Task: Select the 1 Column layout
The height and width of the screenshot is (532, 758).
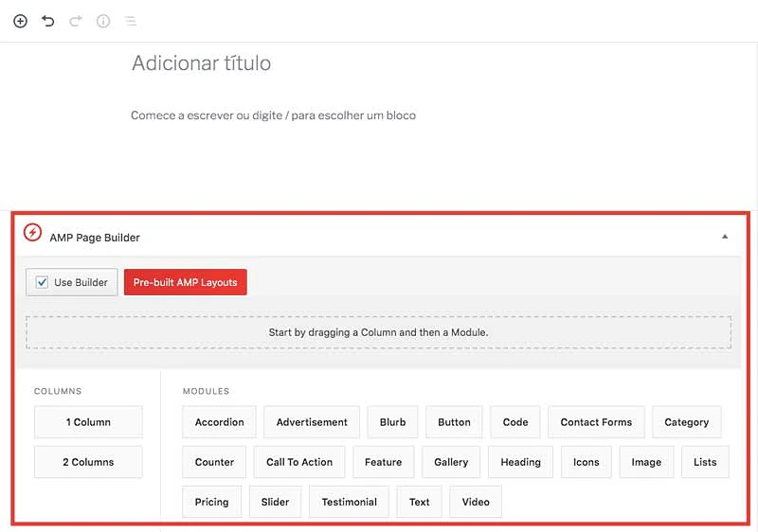Action: click(88, 422)
